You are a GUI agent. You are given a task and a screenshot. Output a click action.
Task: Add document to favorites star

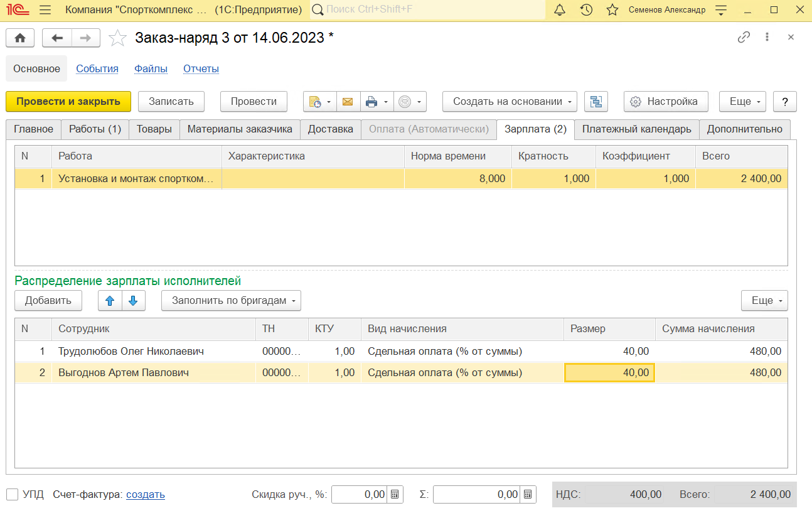coord(117,38)
